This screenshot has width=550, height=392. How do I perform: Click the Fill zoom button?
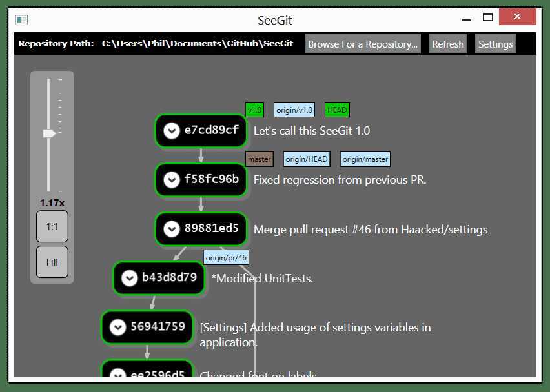pos(52,262)
